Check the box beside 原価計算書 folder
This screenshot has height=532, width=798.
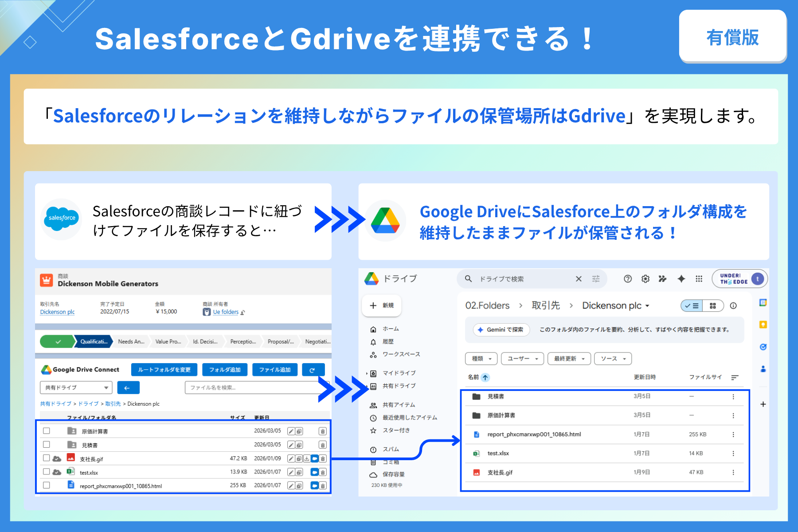[47, 431]
